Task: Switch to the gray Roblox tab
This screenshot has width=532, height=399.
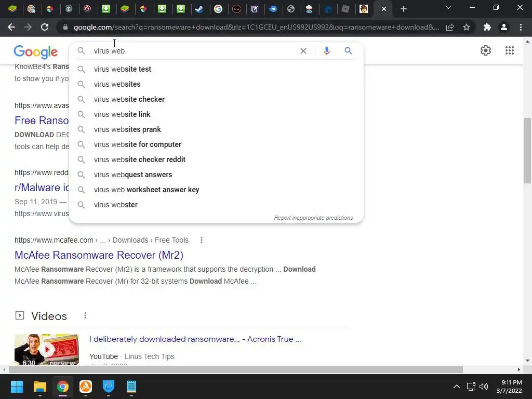Action: click(345, 9)
